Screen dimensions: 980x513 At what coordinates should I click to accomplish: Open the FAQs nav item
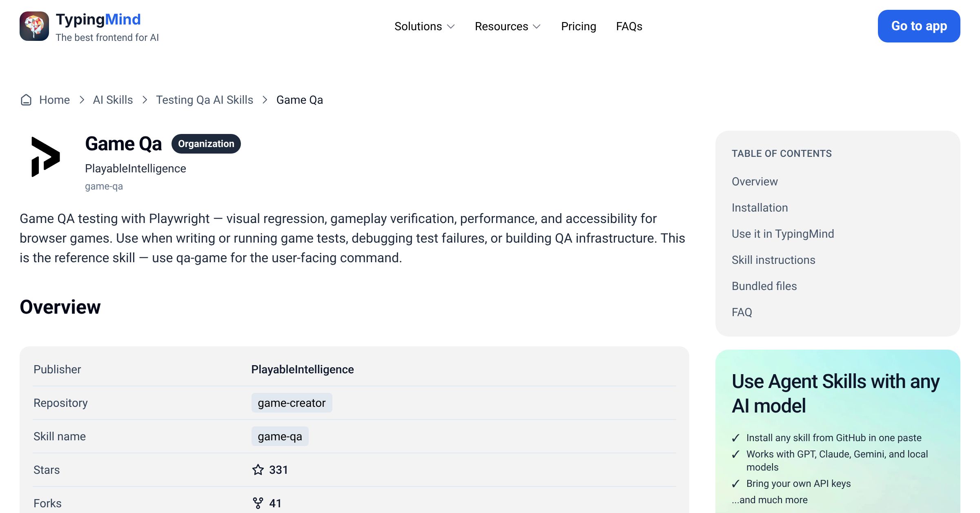tap(629, 27)
